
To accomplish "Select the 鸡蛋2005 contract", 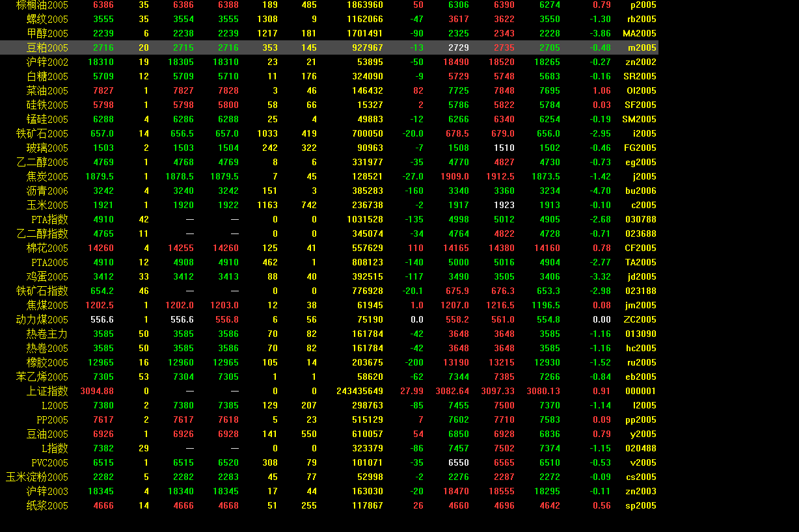I will click(x=47, y=276).
